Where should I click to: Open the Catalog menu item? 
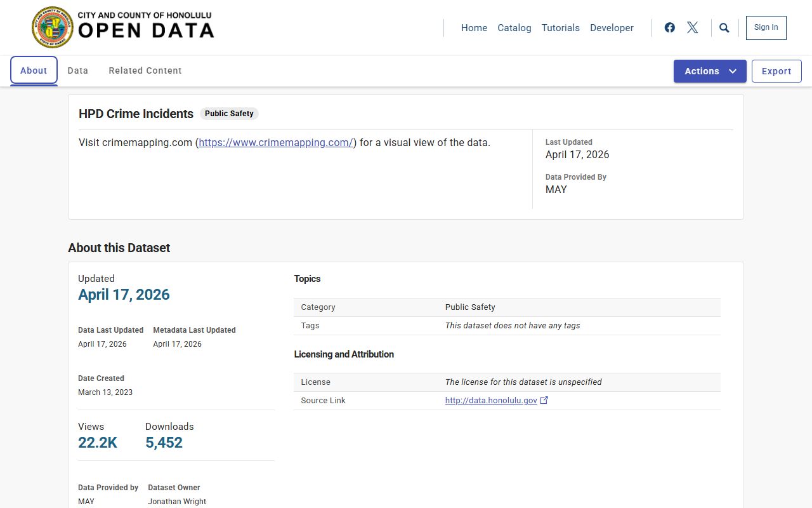point(514,28)
